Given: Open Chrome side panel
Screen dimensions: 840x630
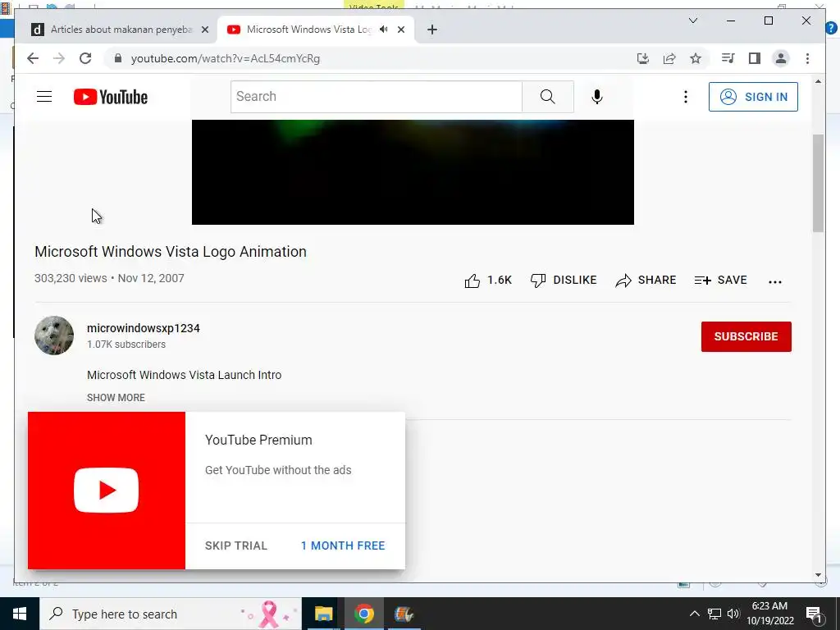Looking at the screenshot, I should [x=755, y=58].
